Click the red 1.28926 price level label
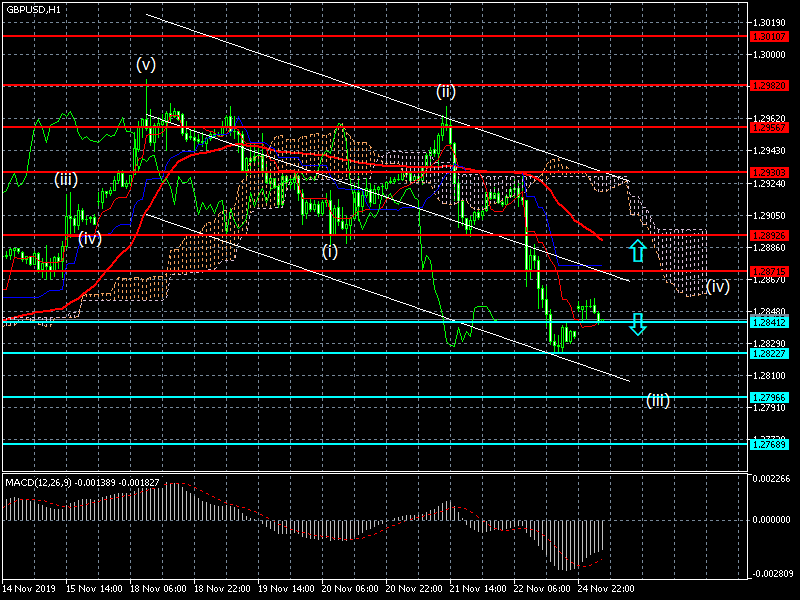800x600 pixels. [x=769, y=236]
